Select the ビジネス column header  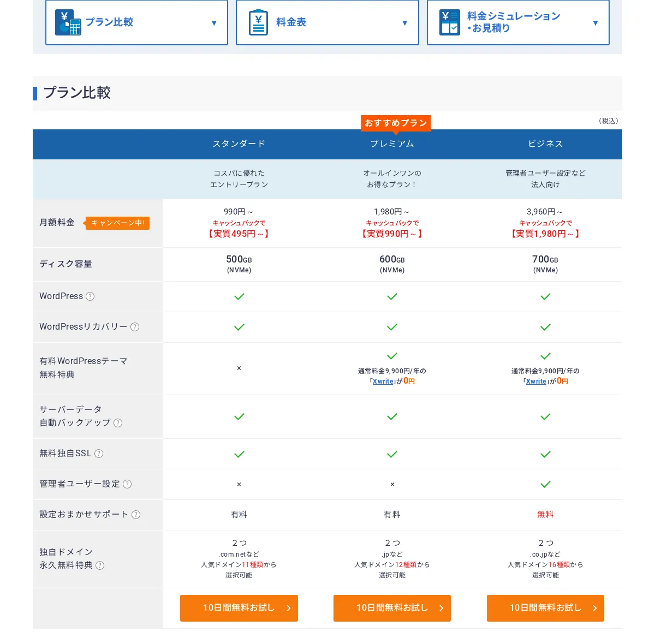tap(545, 144)
